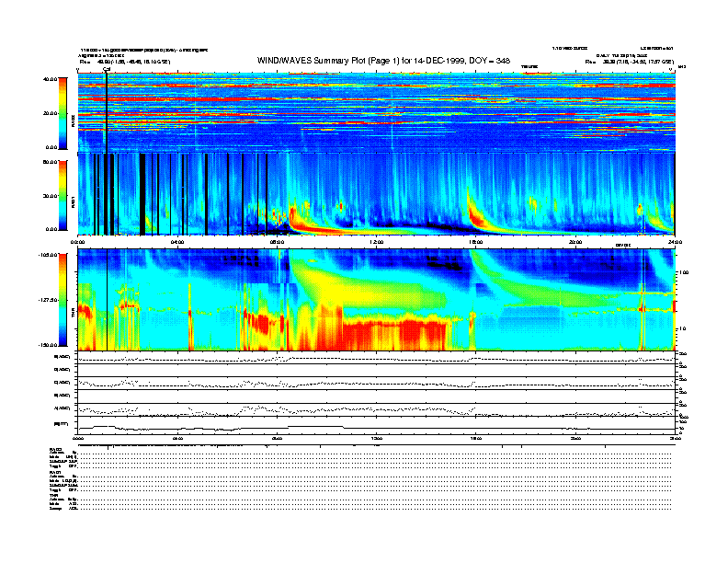
Task: Click the RAD1 heading in the status table
Action: 56,472
